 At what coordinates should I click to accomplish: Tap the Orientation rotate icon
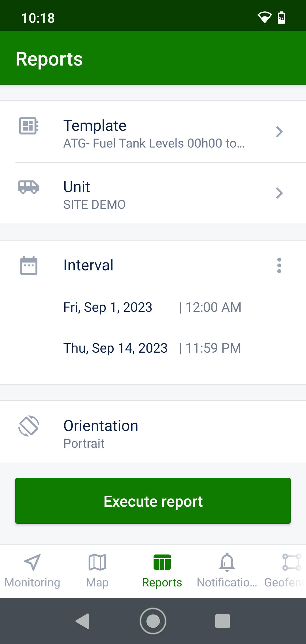pyautogui.click(x=29, y=426)
